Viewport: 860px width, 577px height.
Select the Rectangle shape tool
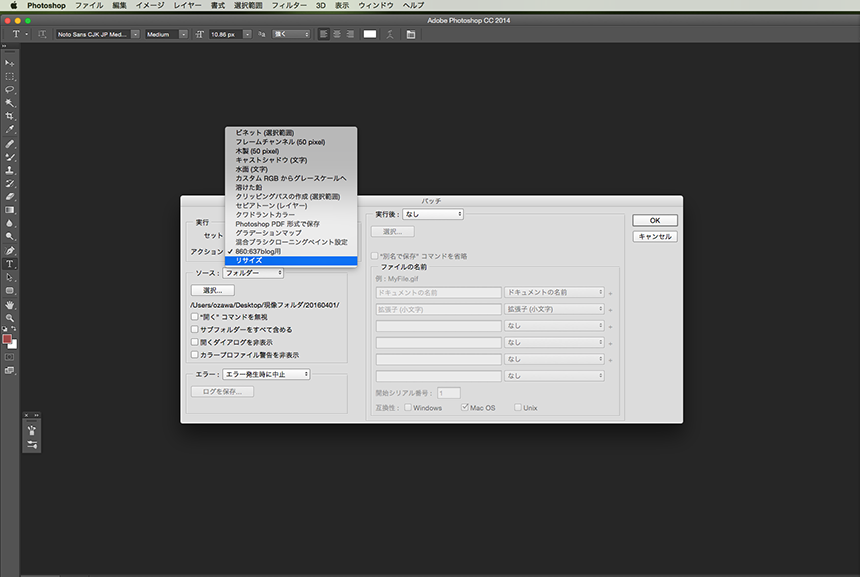(10, 291)
